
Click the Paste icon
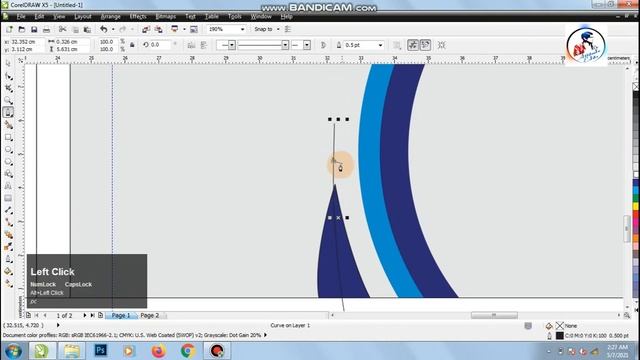click(x=87, y=29)
